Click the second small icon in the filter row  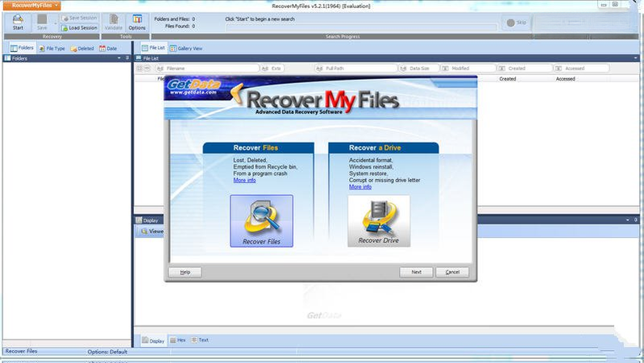click(147, 69)
